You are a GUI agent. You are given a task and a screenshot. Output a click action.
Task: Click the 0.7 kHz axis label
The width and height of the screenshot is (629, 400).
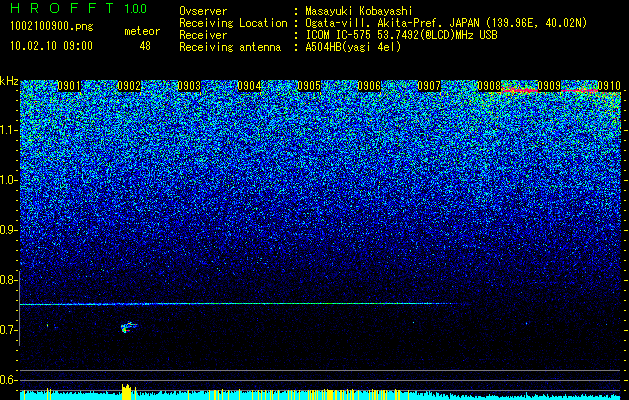(8, 330)
